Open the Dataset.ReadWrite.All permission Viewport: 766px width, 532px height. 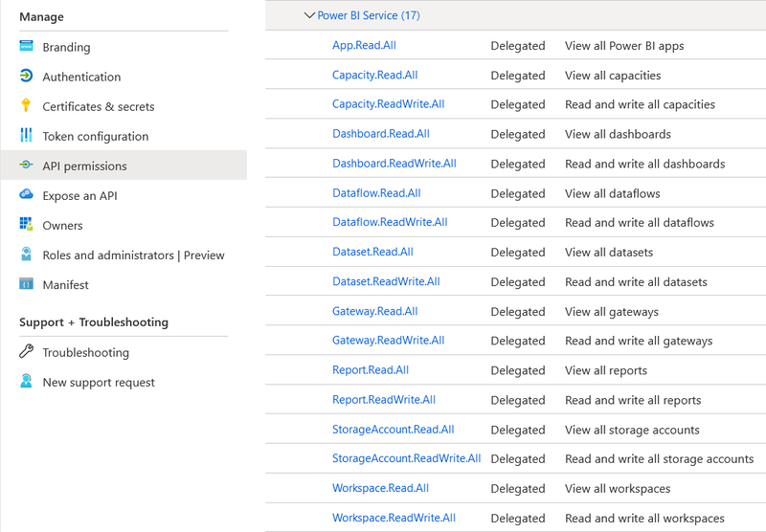pos(386,281)
